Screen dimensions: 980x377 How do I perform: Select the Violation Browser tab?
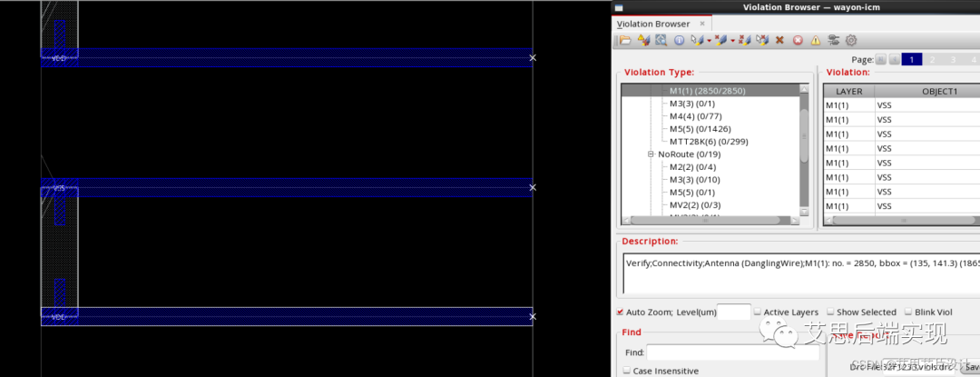tap(653, 24)
